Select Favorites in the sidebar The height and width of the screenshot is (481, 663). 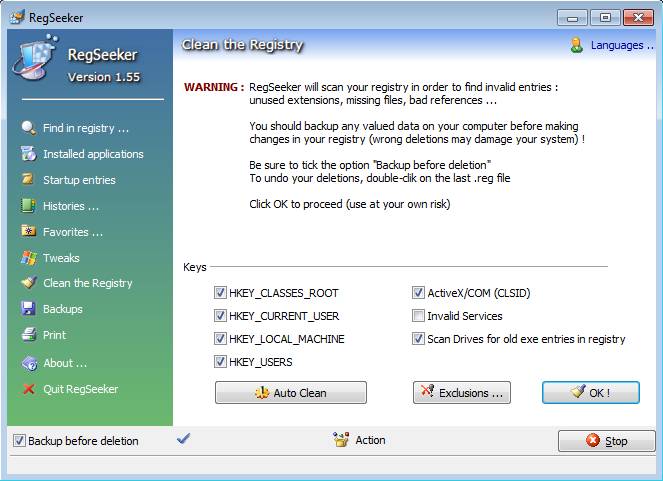[x=73, y=232]
